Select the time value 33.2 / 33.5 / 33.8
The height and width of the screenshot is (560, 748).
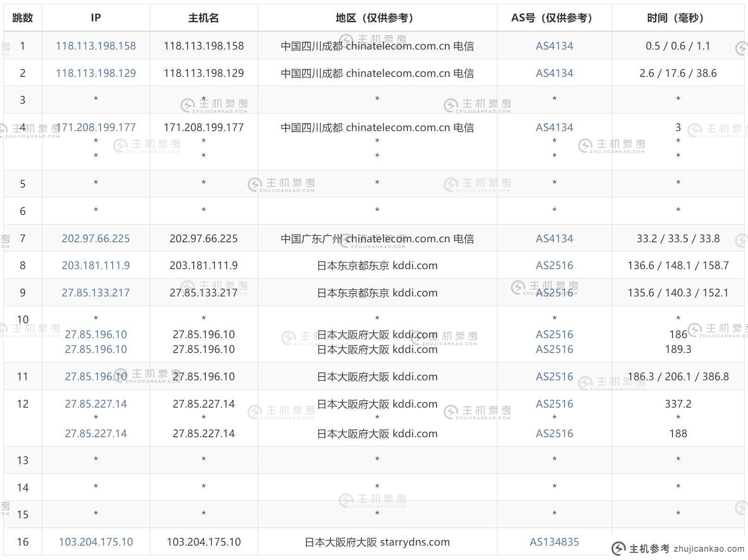pos(678,239)
